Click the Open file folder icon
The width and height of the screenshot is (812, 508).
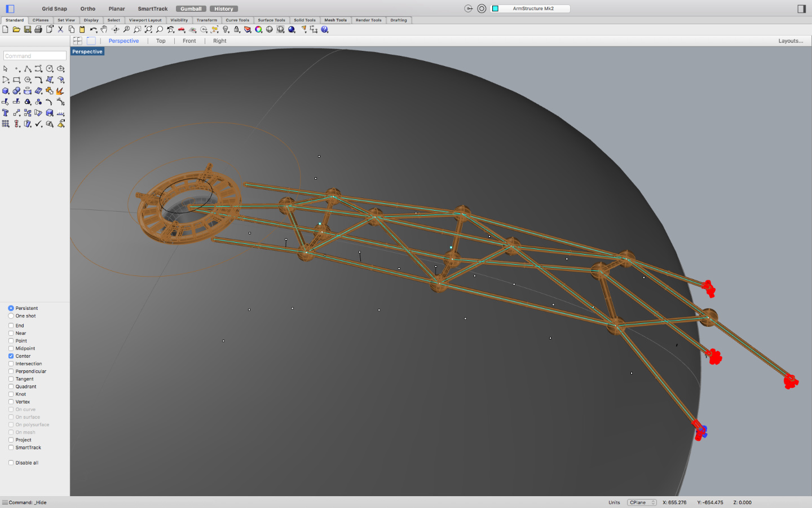click(16, 29)
